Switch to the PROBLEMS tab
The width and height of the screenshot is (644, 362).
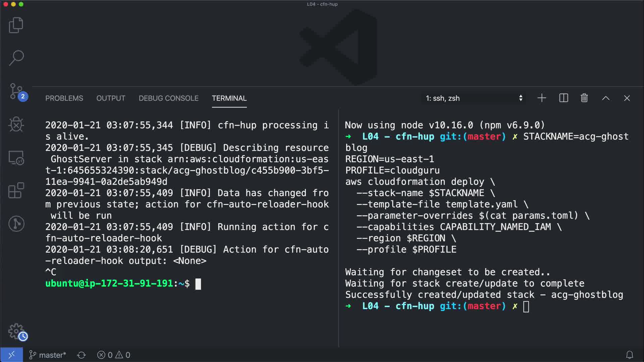(64, 98)
